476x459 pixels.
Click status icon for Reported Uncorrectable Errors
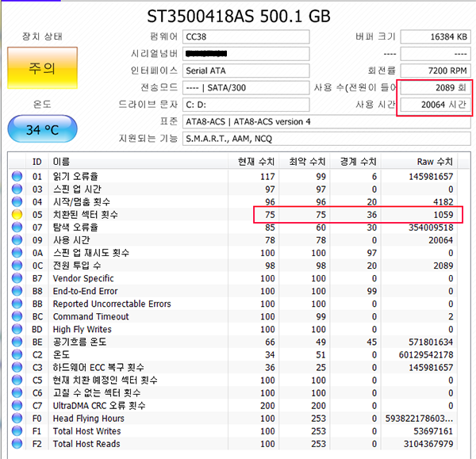coord(17,304)
